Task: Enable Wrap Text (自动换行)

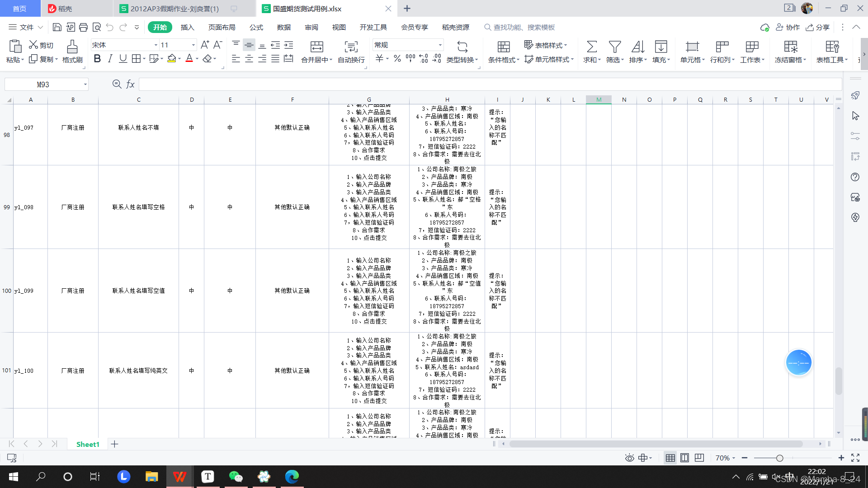Action: coord(351,47)
